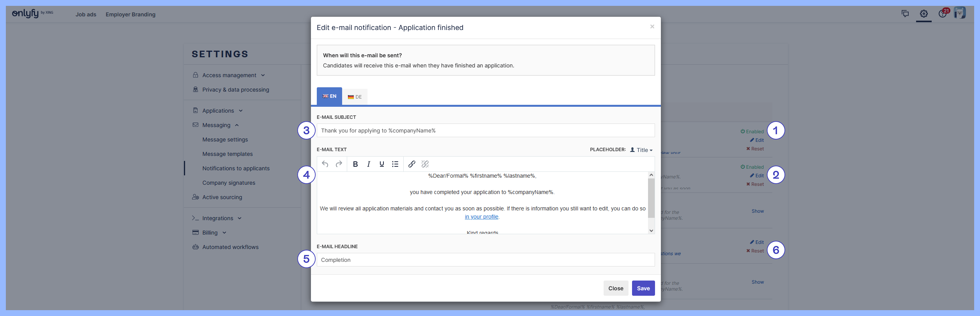Image resolution: width=980 pixels, height=316 pixels.
Task: Open the Job ads menu
Action: tap(86, 14)
